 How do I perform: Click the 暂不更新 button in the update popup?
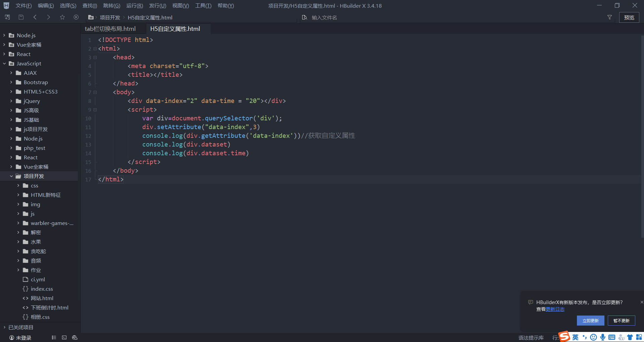coord(621,321)
